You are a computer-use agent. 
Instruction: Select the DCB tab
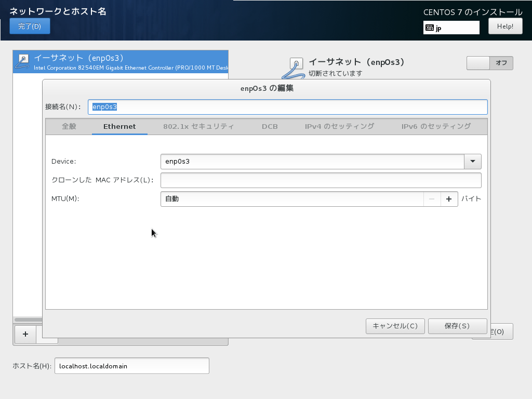(x=270, y=126)
